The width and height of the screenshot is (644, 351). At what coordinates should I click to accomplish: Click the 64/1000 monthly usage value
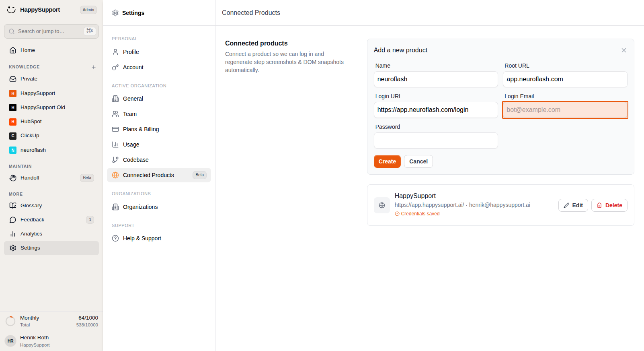point(88,318)
